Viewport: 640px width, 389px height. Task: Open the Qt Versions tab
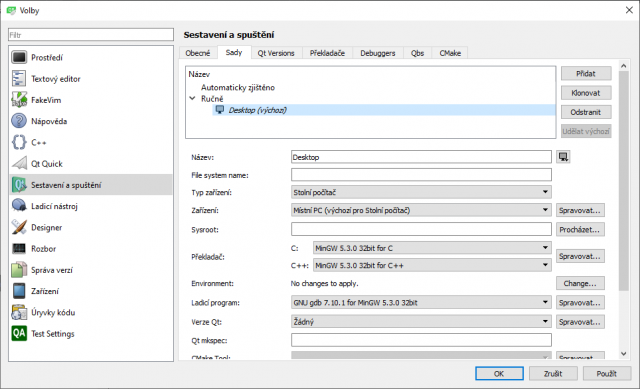[276, 53]
